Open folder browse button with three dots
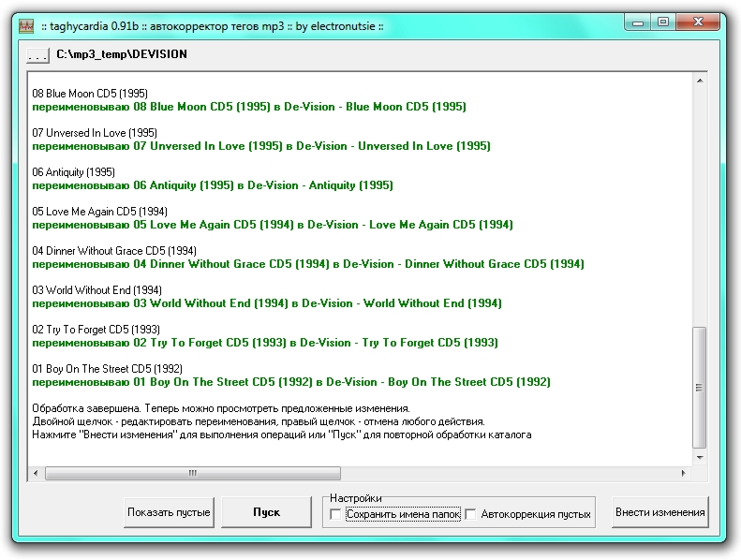 (x=37, y=55)
